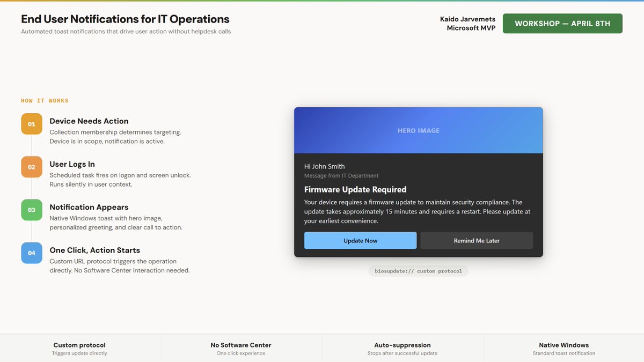This screenshot has height=362, width=644.
Task: Select the blue 04 step badge
Action: tap(32, 253)
